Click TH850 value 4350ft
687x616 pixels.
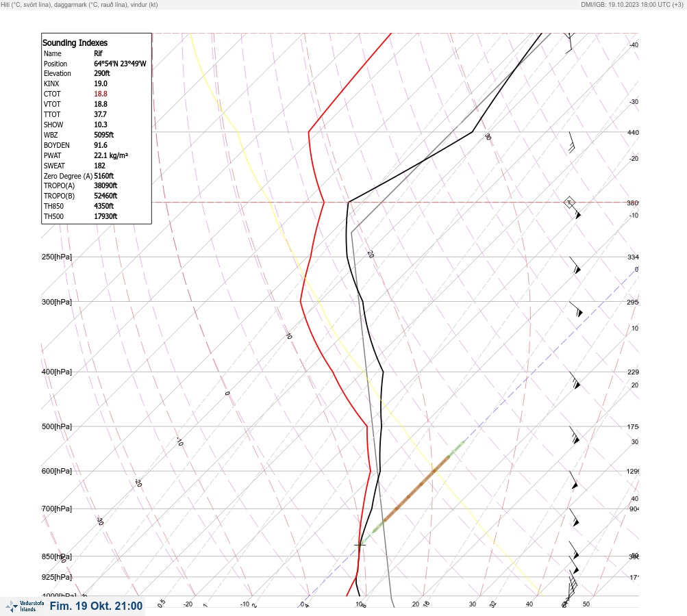(104, 206)
